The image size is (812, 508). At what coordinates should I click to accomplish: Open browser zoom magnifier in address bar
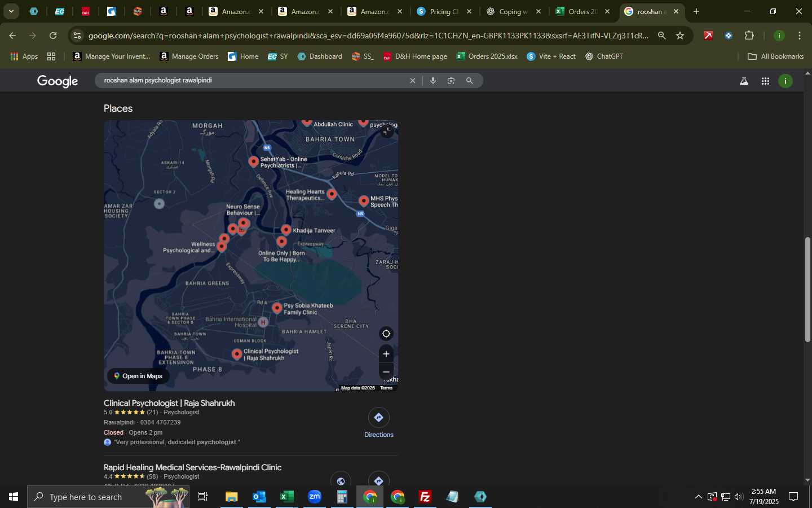coord(662,36)
